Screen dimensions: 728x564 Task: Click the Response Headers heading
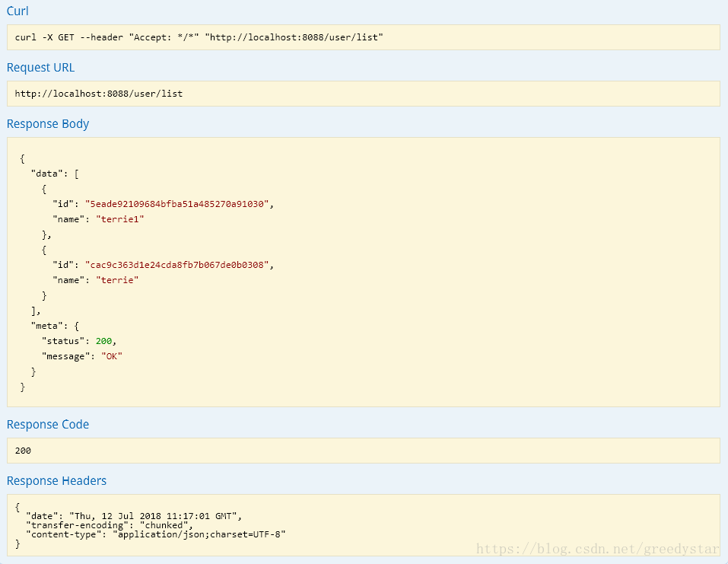tap(56, 480)
